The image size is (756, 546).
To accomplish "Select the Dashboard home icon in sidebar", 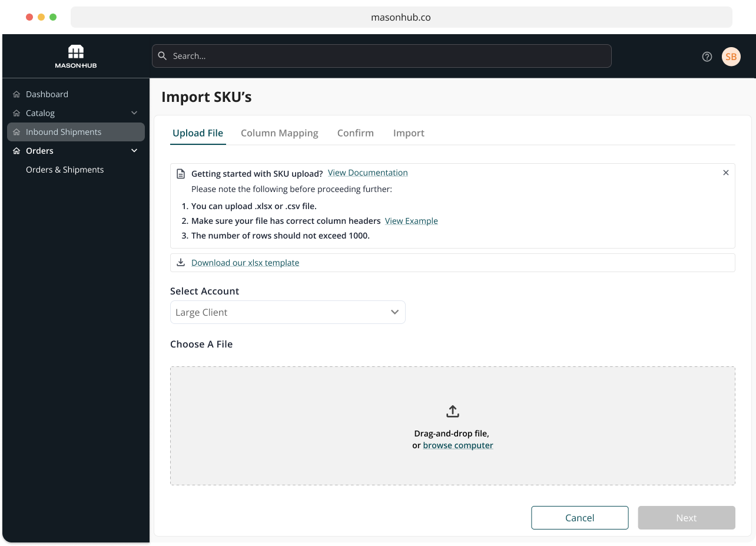I will (16, 94).
